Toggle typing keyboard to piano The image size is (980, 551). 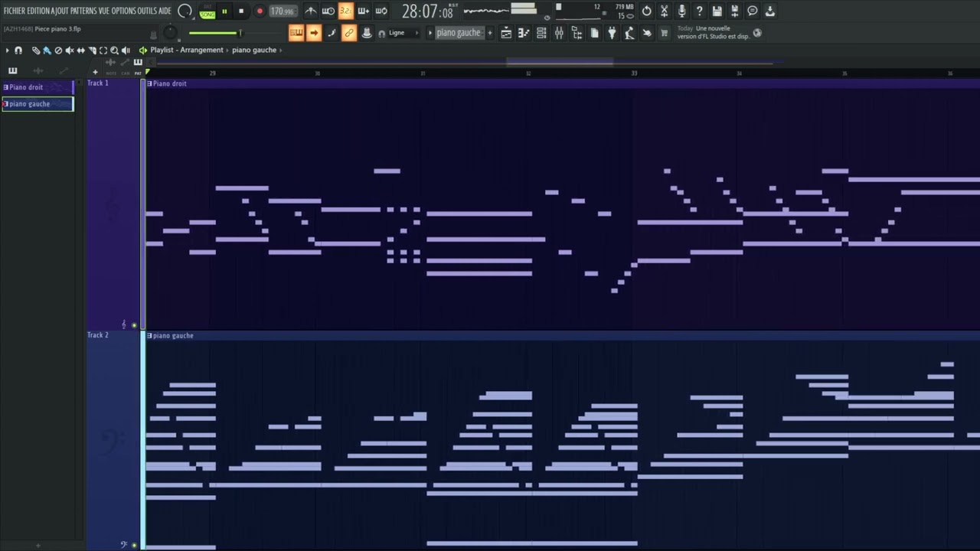296,33
